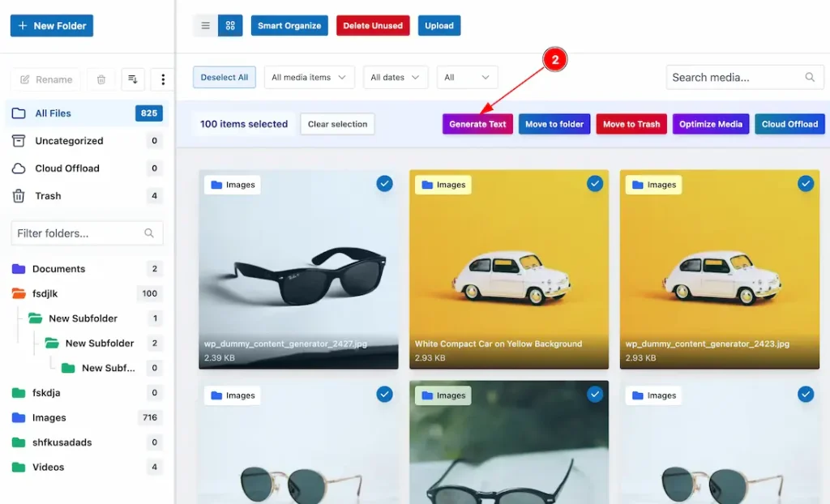Screen dimensions: 830x504
Task: Click the 716 count beside Images
Action: coord(150,418)
